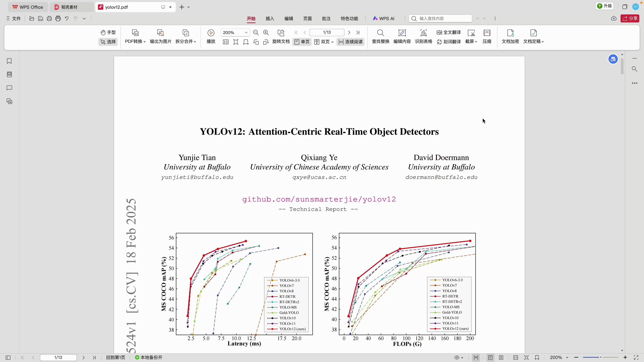Open the 查找替换 find and replace tool
The height and width of the screenshot is (362, 644).
point(381,37)
